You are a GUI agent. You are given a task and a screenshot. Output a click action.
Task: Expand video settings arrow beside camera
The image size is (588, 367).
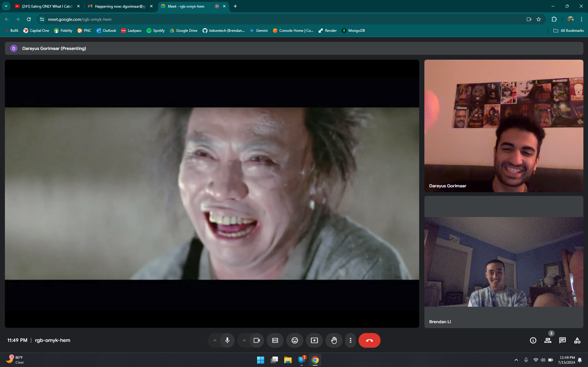[x=244, y=340]
